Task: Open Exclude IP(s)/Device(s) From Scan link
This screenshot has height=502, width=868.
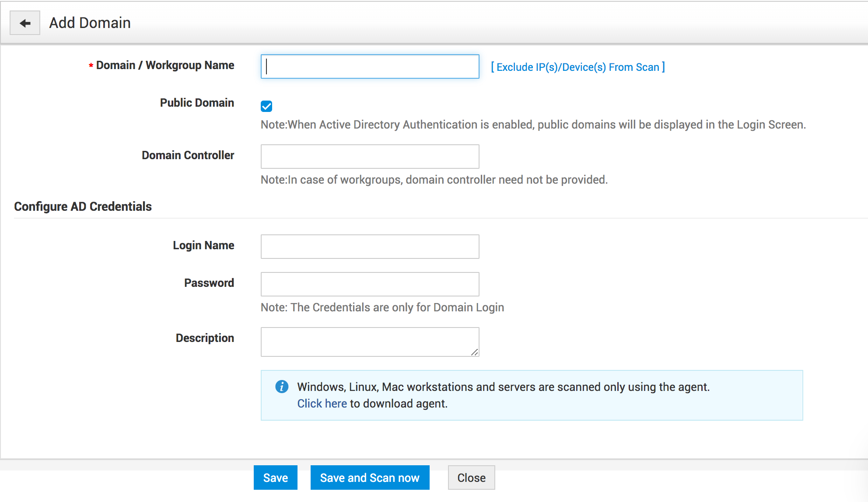Action: (577, 67)
